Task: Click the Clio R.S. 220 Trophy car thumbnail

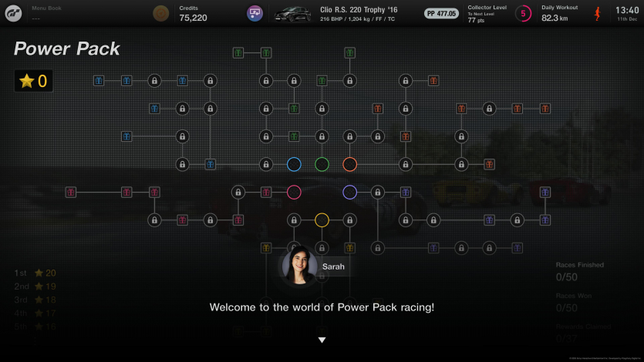Action: point(293,13)
